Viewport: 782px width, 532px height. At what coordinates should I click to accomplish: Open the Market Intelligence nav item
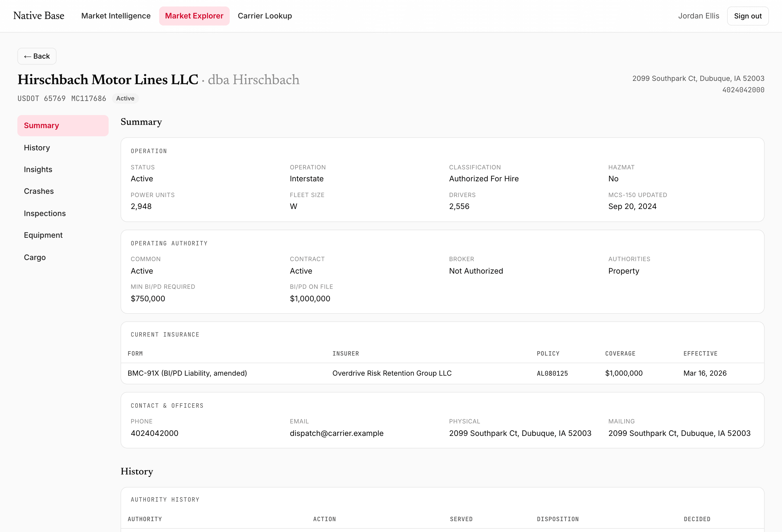tap(116, 16)
